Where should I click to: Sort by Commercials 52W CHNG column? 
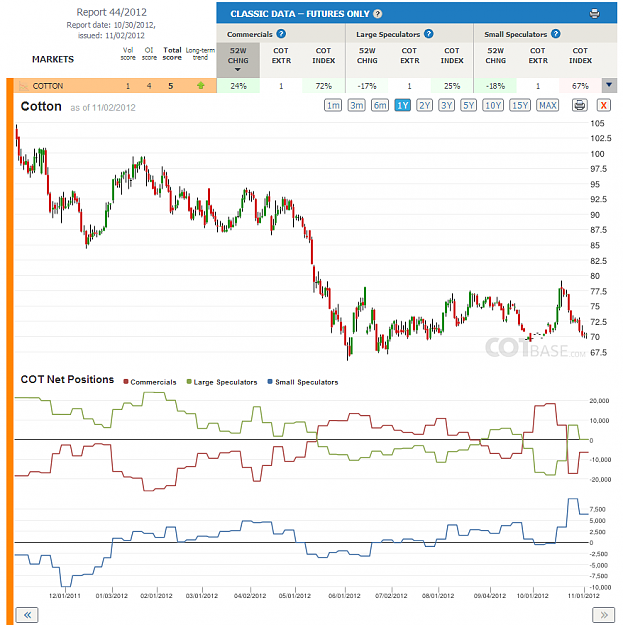tap(238, 60)
